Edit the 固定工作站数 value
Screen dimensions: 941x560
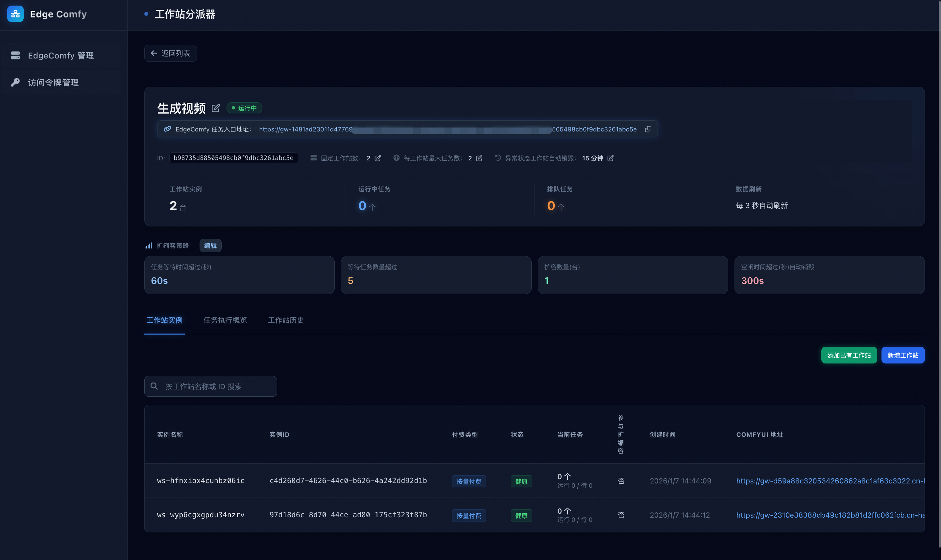pyautogui.click(x=378, y=158)
